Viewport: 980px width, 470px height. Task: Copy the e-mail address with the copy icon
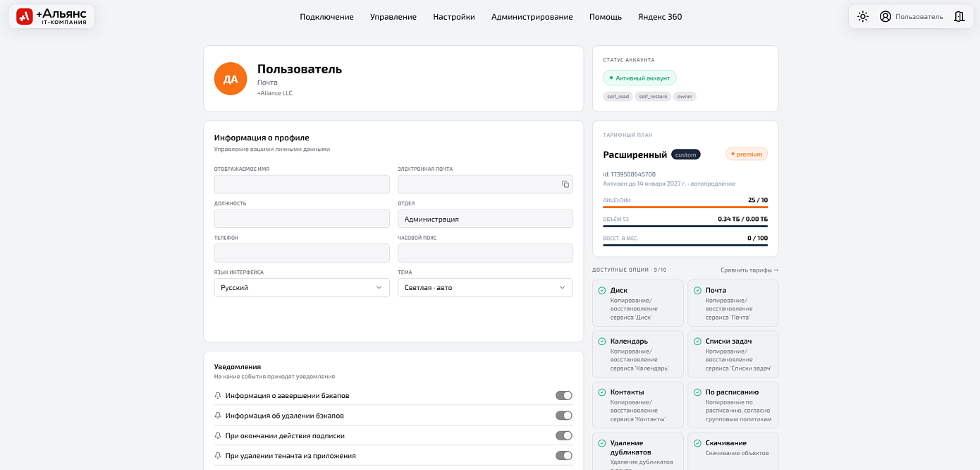pyautogui.click(x=565, y=184)
